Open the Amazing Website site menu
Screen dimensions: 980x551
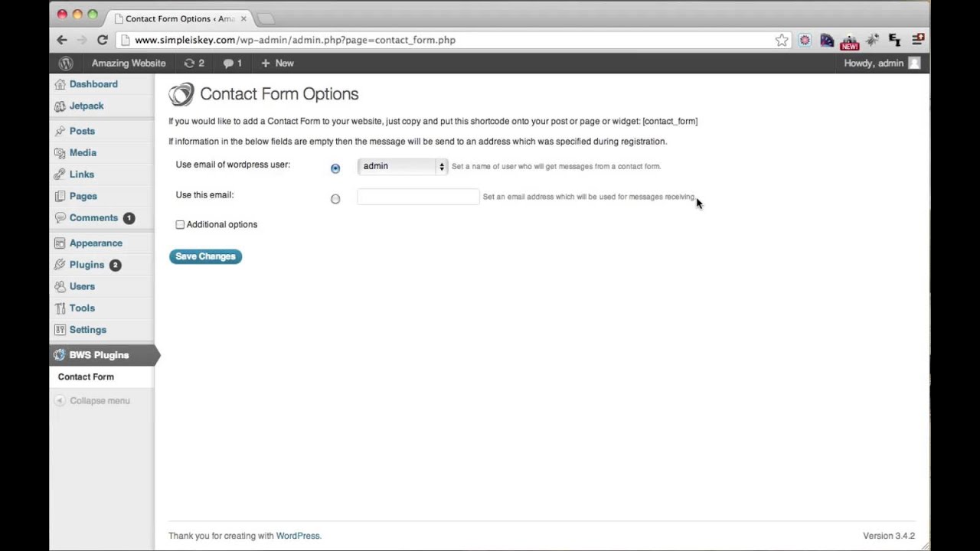pyautogui.click(x=129, y=64)
